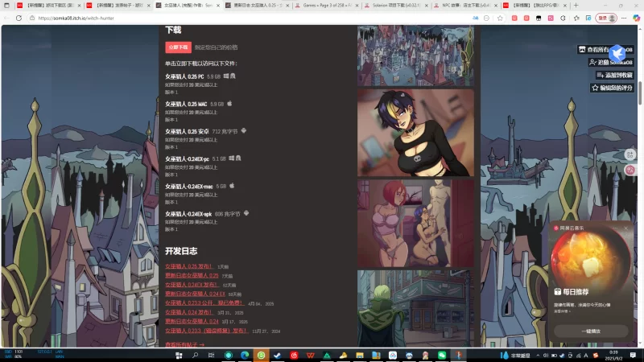Viewport: 644px width, 362px height.
Task: Click the browser translate icon in address bar
Action: (x=475, y=18)
